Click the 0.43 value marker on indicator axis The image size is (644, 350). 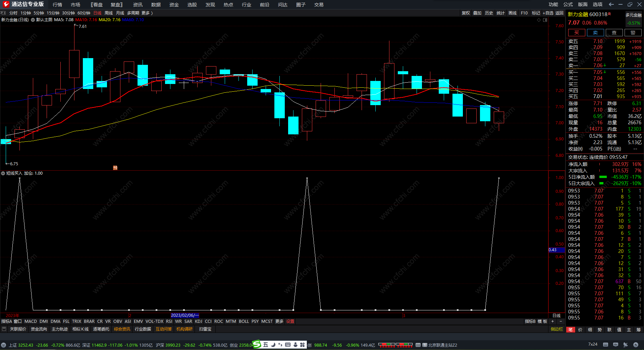[556, 250]
